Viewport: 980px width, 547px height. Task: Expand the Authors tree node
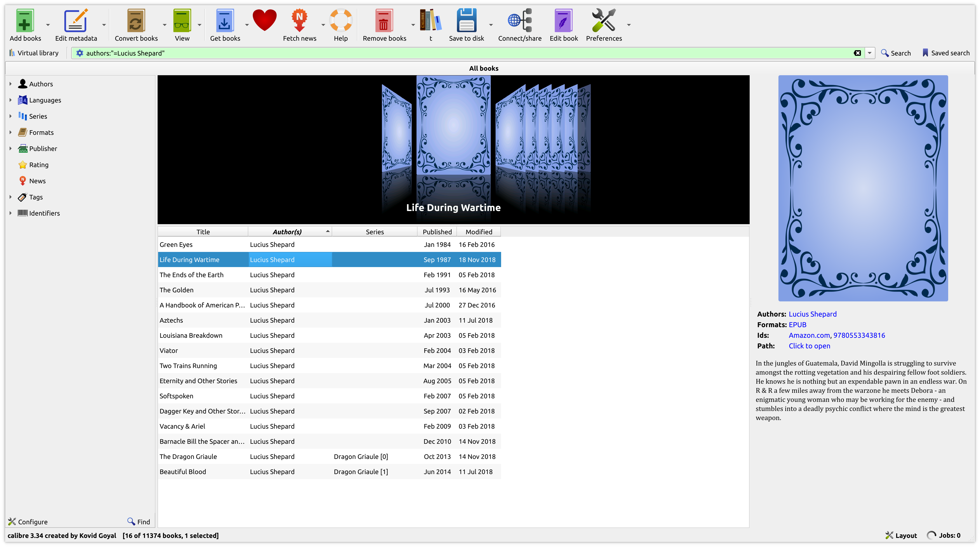tap(11, 84)
